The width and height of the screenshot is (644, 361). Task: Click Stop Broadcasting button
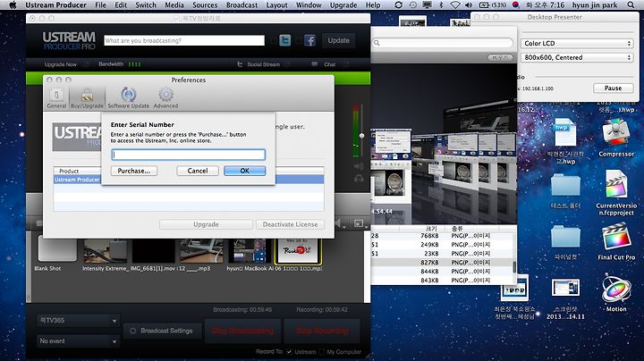[242, 331]
